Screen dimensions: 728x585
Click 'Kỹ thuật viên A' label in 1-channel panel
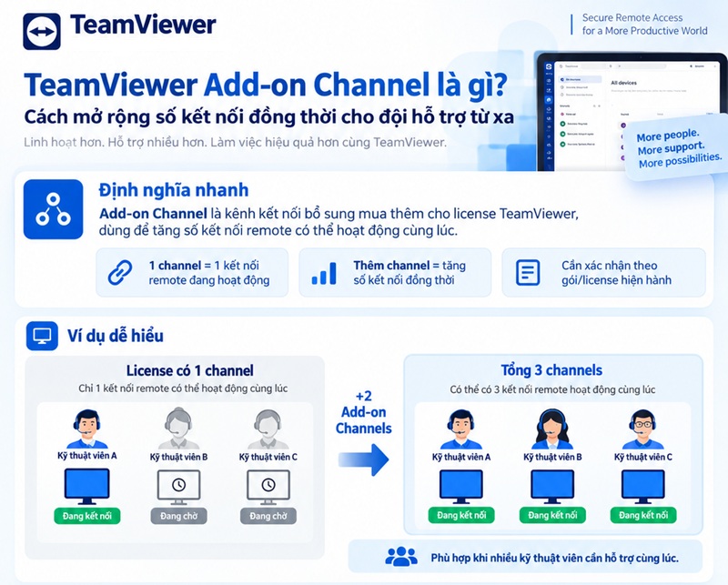(86, 456)
